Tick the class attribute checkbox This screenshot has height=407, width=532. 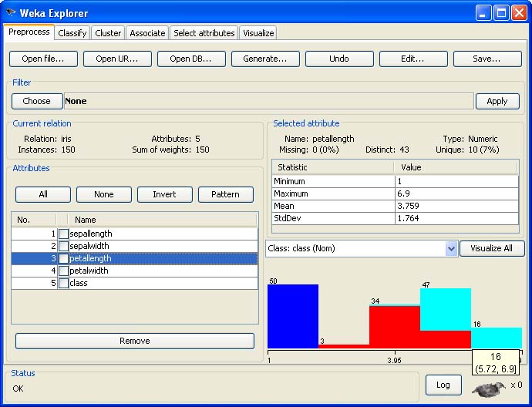pyautogui.click(x=63, y=283)
